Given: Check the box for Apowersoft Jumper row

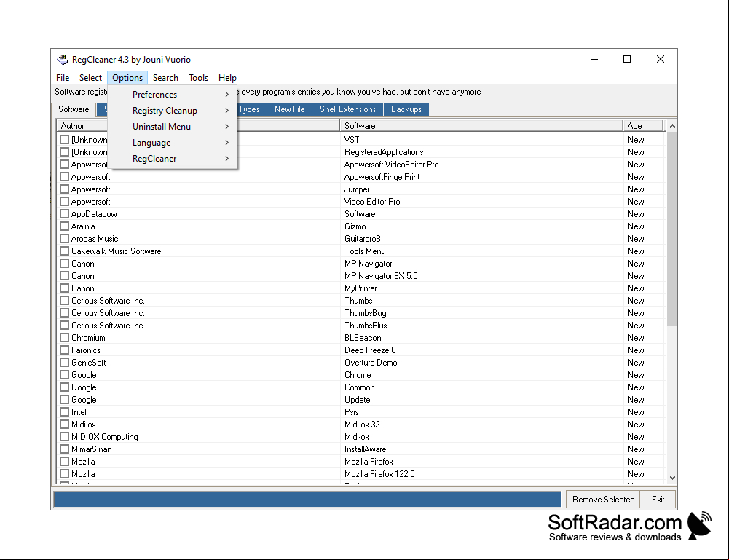Looking at the screenshot, I should tap(65, 189).
